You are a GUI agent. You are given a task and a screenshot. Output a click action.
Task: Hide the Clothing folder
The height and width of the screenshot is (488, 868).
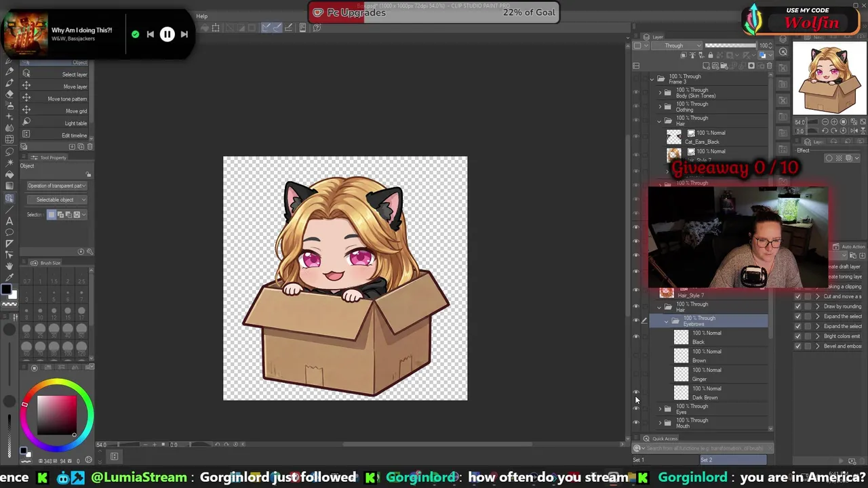click(636, 107)
